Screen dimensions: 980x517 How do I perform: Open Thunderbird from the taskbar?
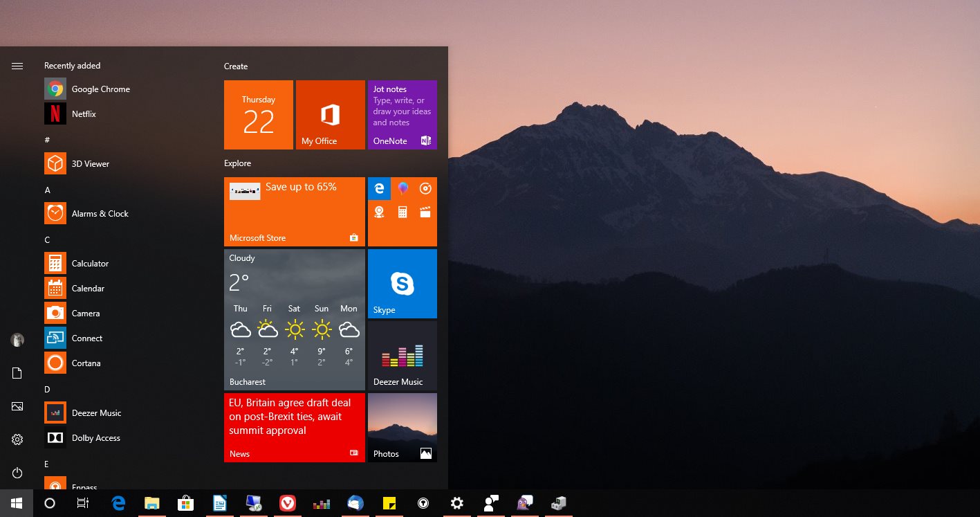pyautogui.click(x=355, y=503)
